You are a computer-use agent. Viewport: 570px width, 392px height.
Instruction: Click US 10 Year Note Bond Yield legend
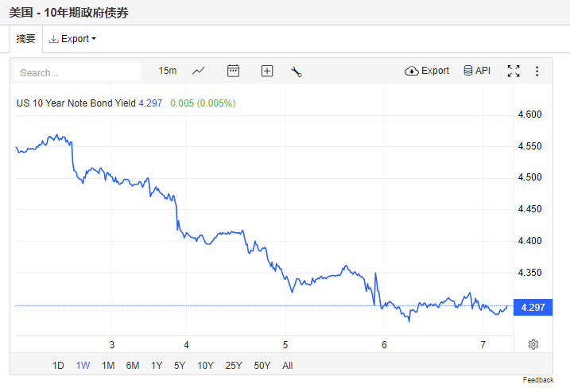(76, 103)
